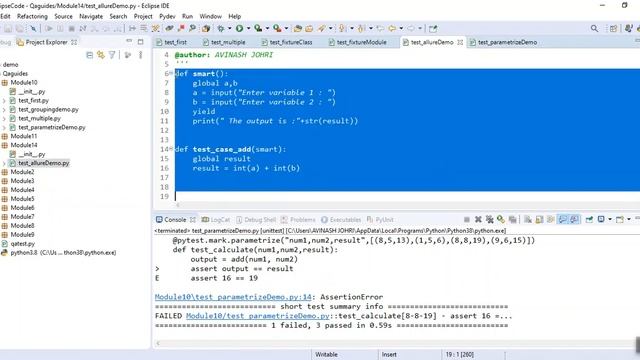The height and width of the screenshot is (360, 640).
Task: Select qatest.py in Project Explorer
Action: tap(22, 244)
